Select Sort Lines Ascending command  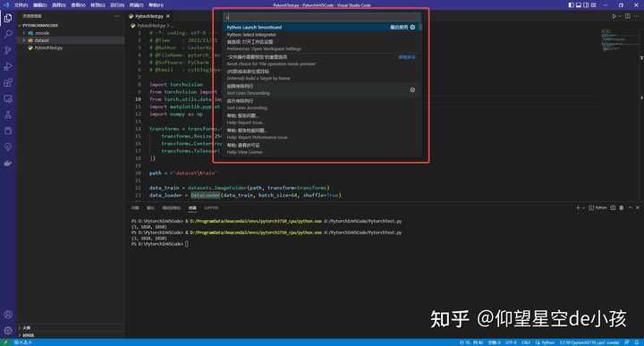click(x=322, y=105)
